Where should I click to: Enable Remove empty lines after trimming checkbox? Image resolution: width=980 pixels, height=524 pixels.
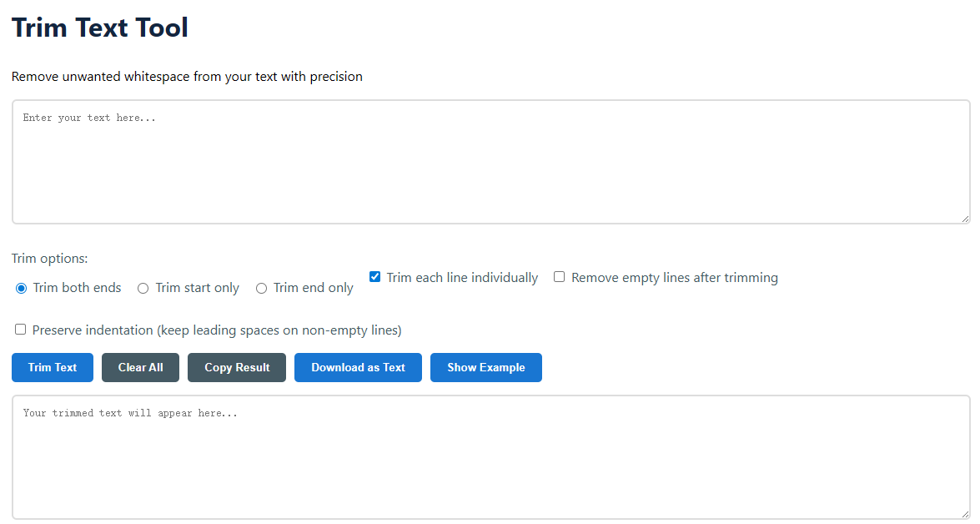[x=560, y=277]
